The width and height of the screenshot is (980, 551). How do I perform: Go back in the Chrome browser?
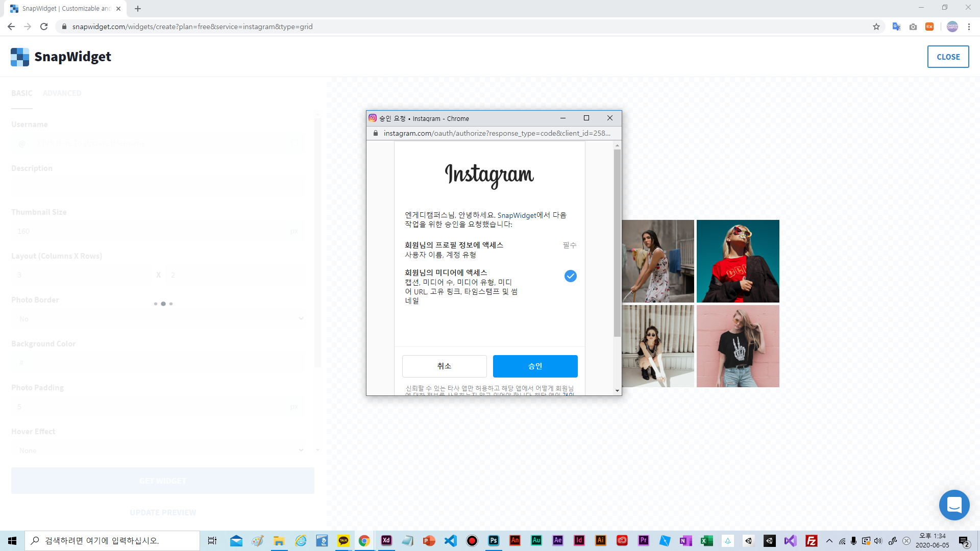pos(11,27)
